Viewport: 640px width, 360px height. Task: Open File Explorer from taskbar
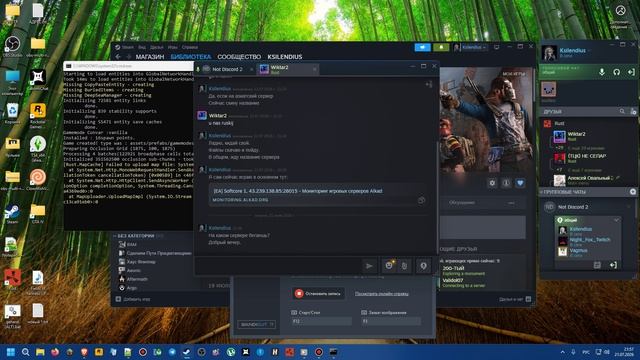(40, 352)
